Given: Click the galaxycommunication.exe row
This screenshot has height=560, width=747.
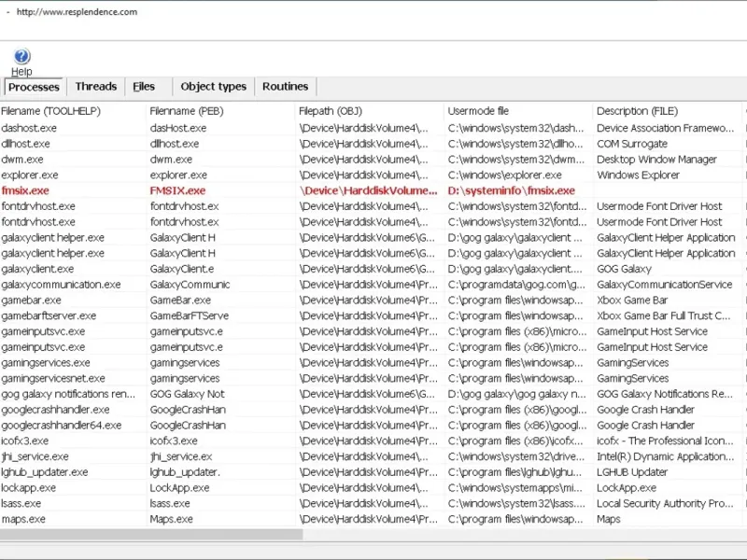Looking at the screenshot, I should tap(61, 285).
